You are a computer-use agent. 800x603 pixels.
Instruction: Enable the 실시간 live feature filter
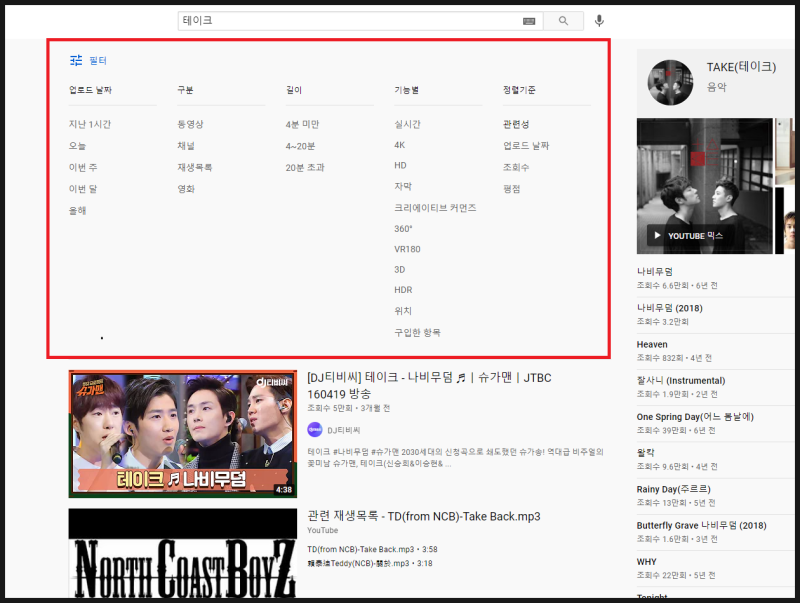tap(407, 124)
